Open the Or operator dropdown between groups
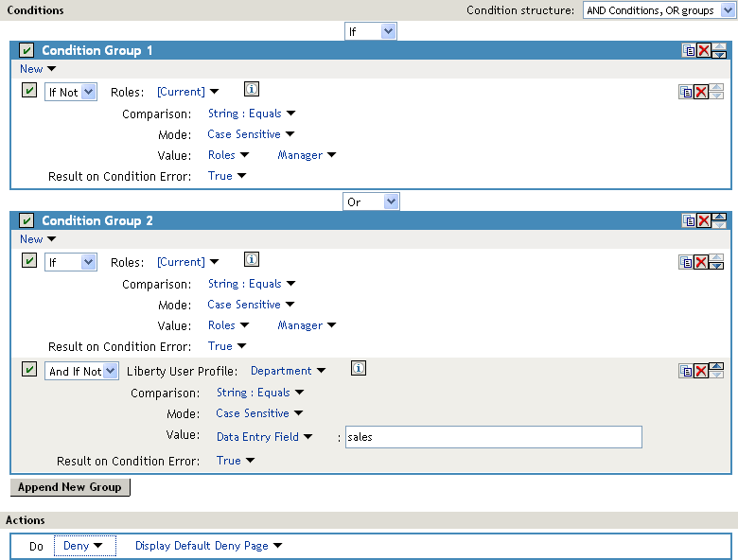Image resolution: width=738 pixels, height=560 pixels. pos(371,201)
